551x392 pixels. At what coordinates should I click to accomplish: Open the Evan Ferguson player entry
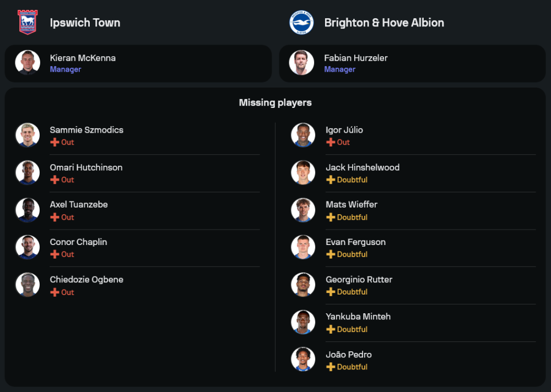pos(355,242)
